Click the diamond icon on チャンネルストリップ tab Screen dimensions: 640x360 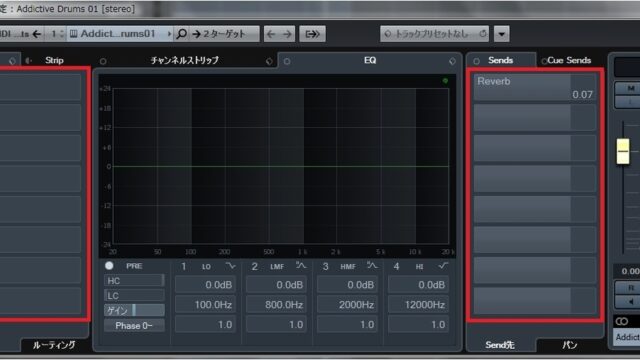269,61
